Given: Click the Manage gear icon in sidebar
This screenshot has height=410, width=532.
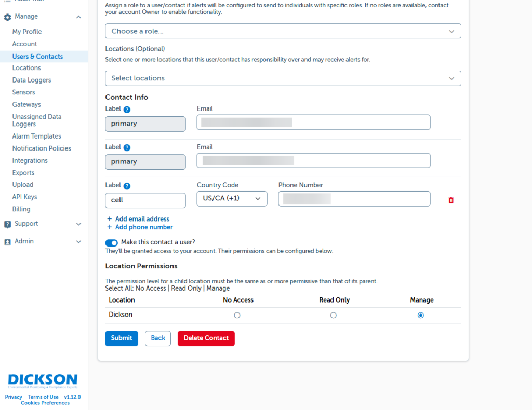Looking at the screenshot, I should (7, 17).
